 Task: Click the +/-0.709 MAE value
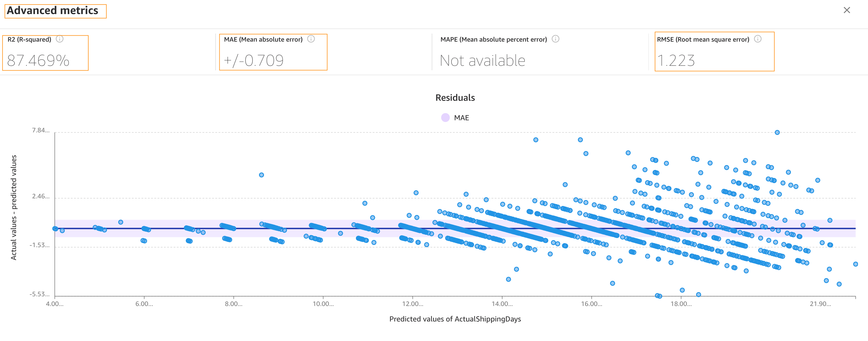click(x=254, y=61)
